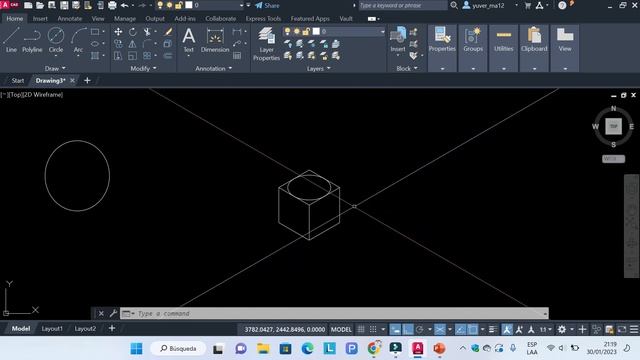Select the Line tool
The width and height of the screenshot is (640, 360).
[11, 40]
